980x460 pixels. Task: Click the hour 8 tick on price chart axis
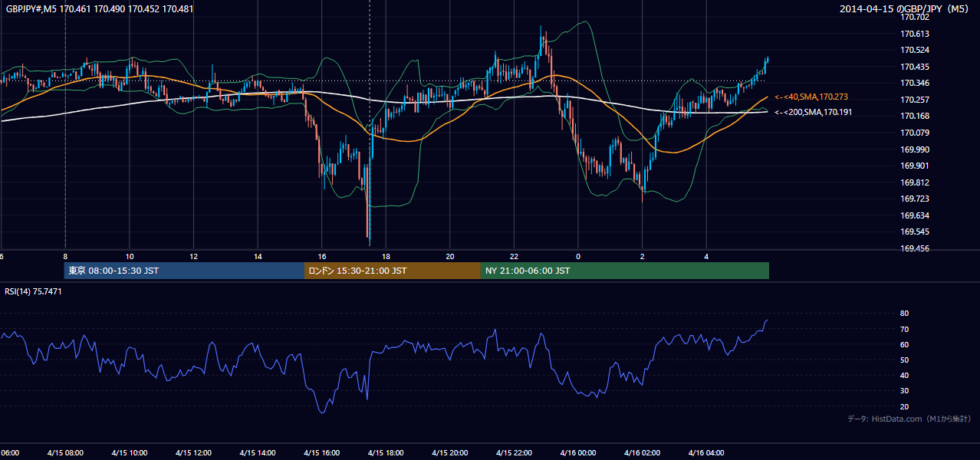tap(65, 257)
